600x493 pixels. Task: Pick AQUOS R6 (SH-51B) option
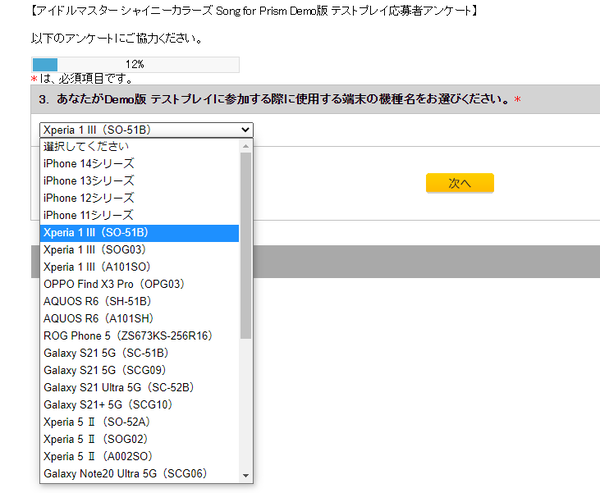[x=140, y=302]
